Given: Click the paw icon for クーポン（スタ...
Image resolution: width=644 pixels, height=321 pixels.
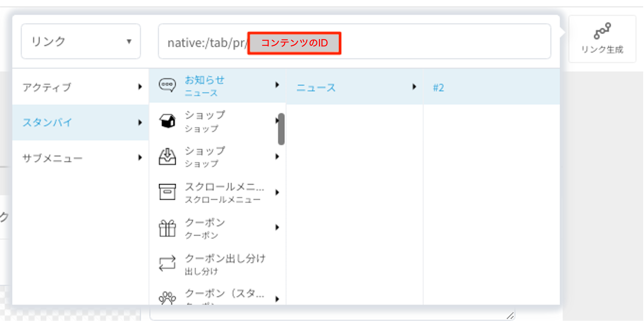Looking at the screenshot, I should pos(167,298).
